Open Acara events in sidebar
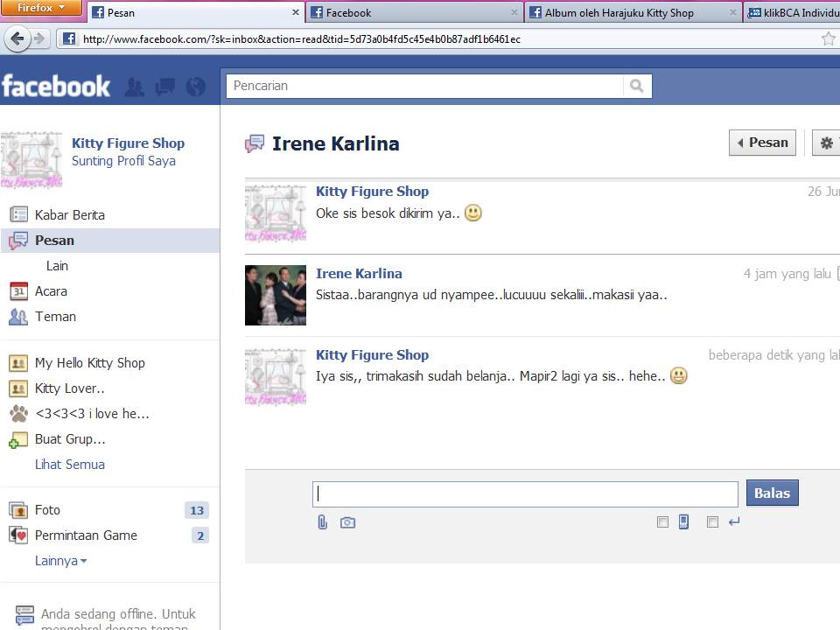The height and width of the screenshot is (630, 840). pos(51,291)
